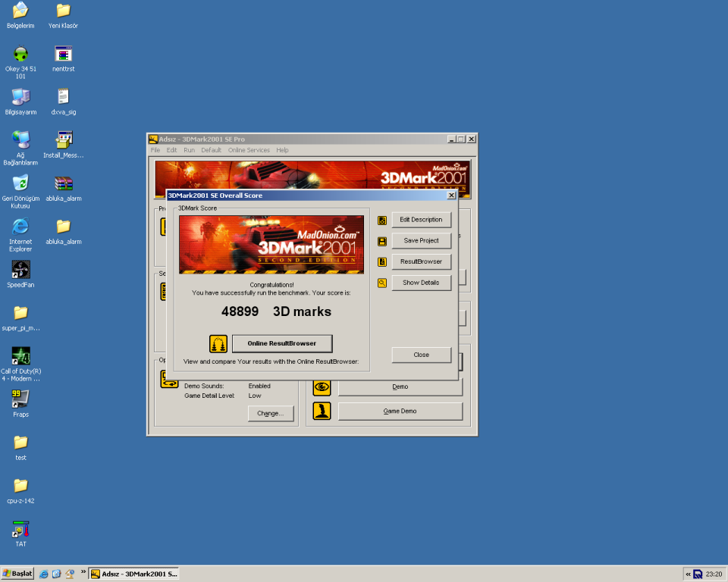Open the File menu in 3DMark2001
The width and height of the screenshot is (728, 582).
(x=155, y=150)
